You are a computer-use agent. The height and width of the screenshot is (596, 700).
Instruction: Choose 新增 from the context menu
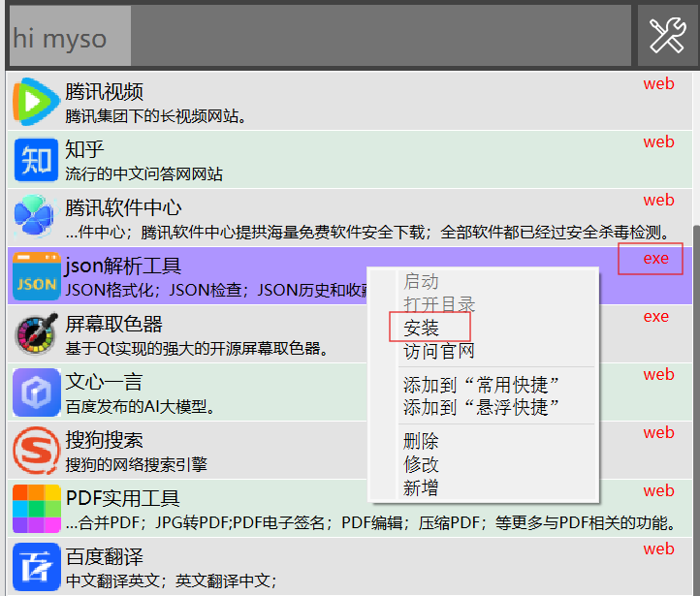[421, 488]
